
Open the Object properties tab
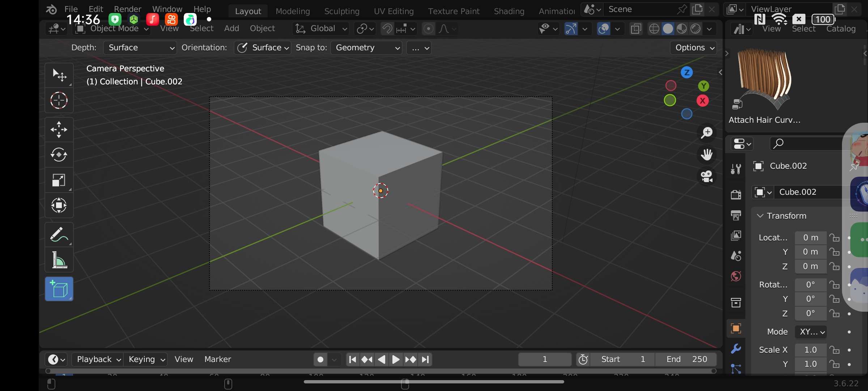[736, 328]
